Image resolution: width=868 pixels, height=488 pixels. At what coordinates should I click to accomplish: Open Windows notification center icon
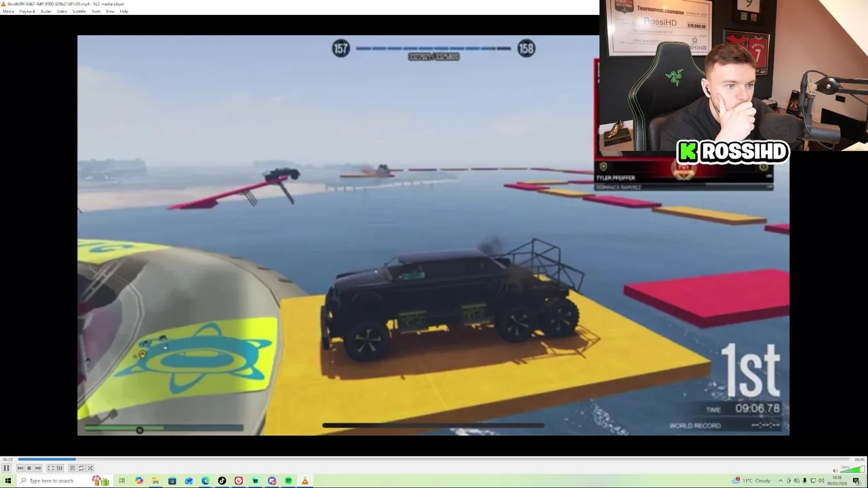856,481
